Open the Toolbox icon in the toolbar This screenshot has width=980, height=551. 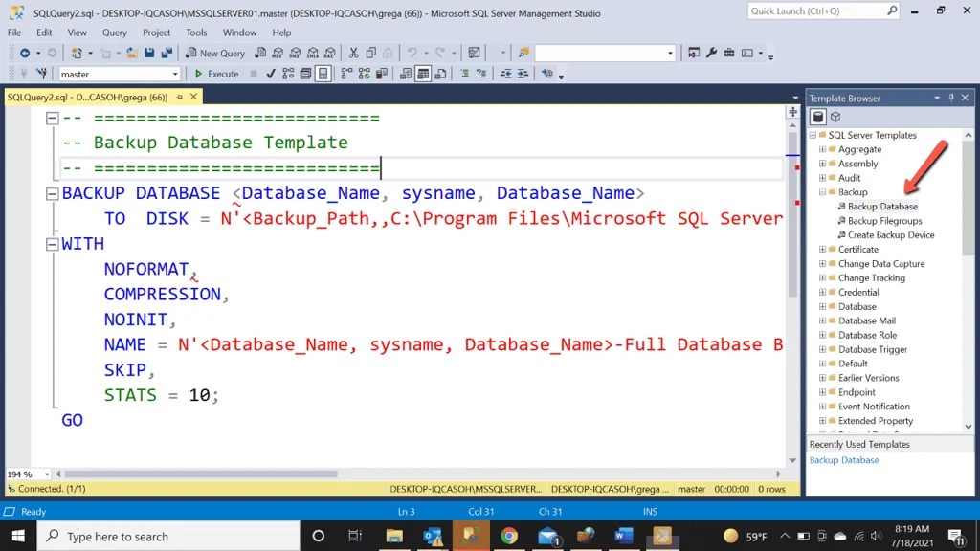point(728,54)
